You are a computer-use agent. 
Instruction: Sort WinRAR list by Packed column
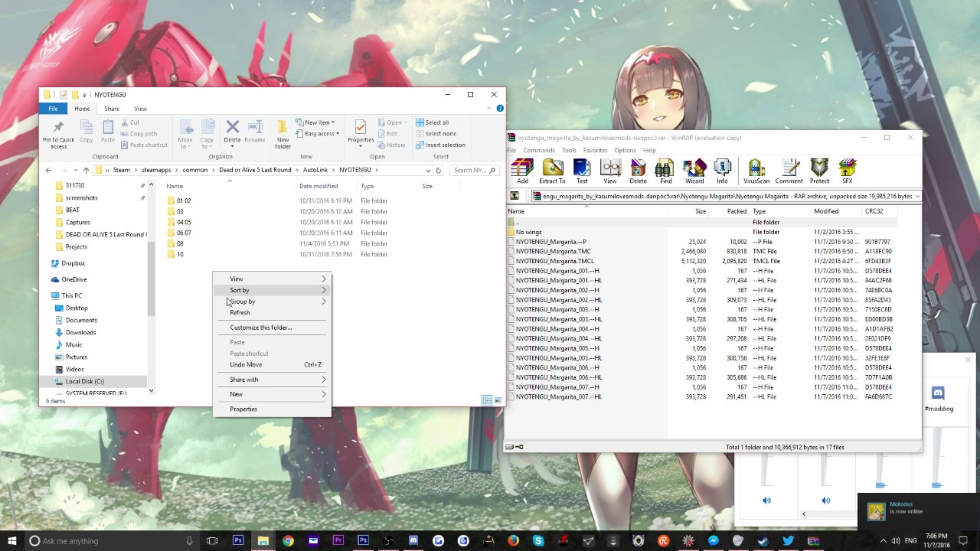click(737, 211)
